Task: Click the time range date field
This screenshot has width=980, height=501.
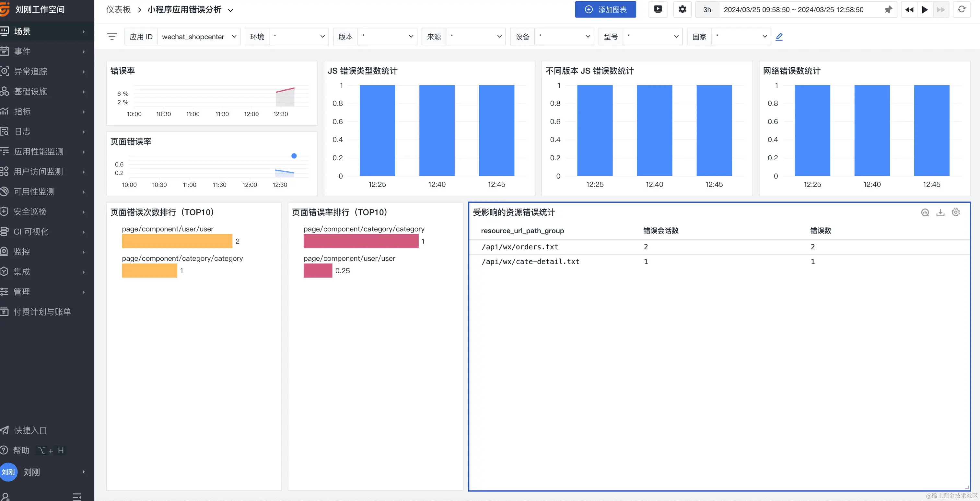Action: coord(793,9)
